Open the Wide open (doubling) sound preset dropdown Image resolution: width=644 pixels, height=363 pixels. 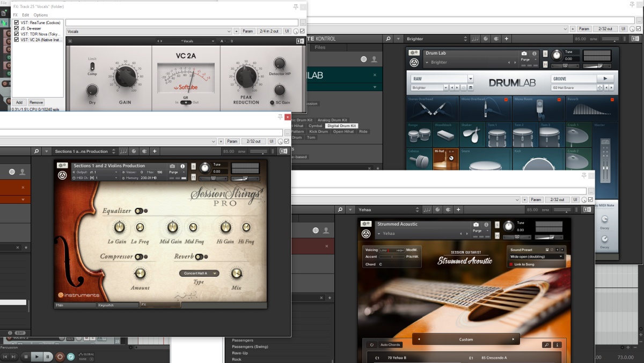tap(536, 257)
